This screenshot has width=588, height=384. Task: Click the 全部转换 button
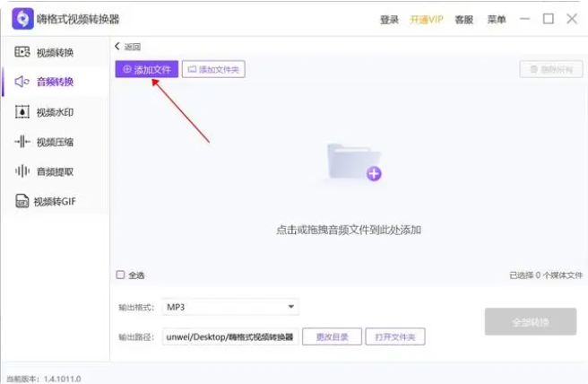531,322
